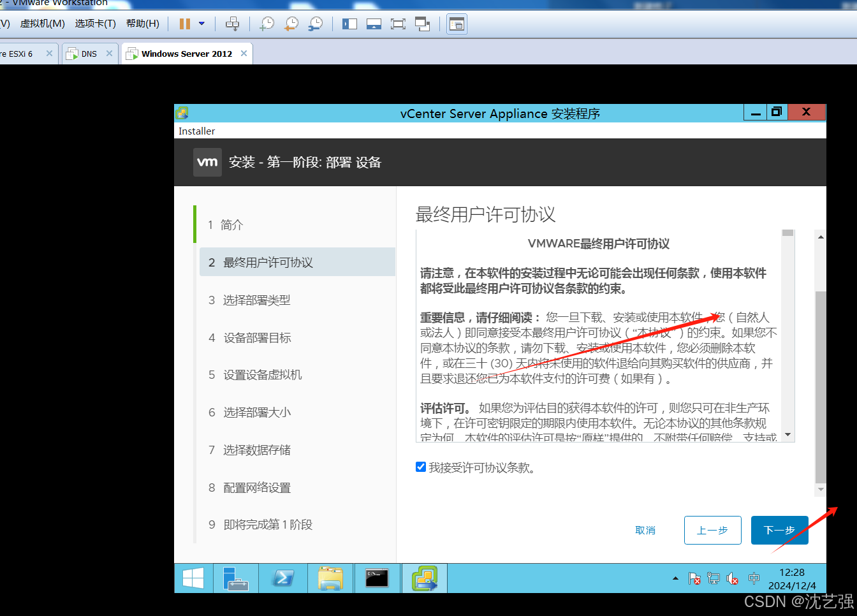857x616 pixels.
Task: Uncheck 我接受许可协议条款 checkbox
Action: (421, 467)
